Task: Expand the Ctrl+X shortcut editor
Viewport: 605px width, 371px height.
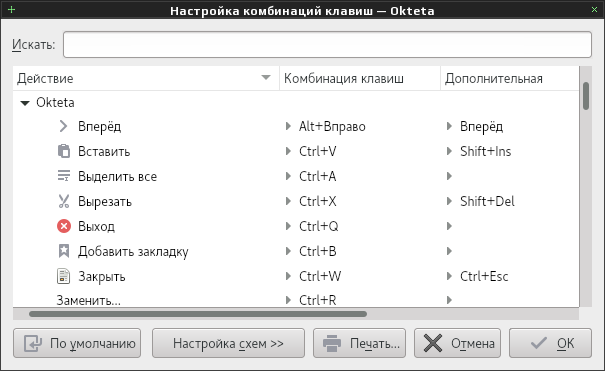Action: [x=288, y=201]
